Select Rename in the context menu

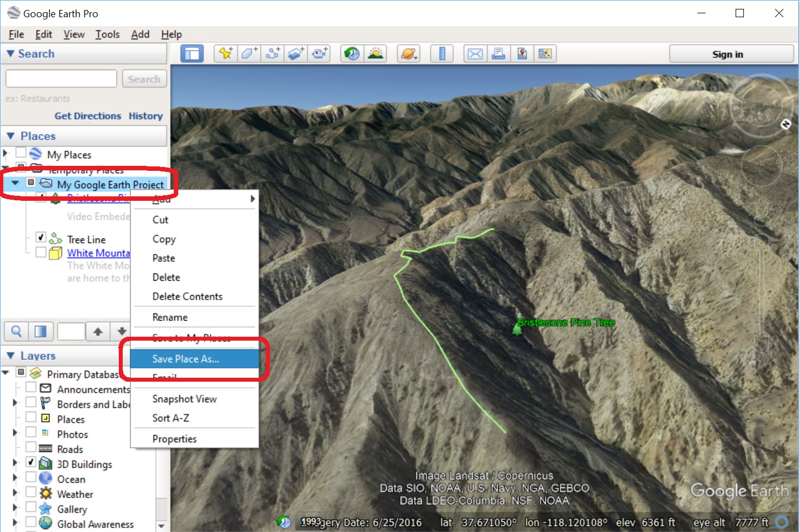pos(195,317)
